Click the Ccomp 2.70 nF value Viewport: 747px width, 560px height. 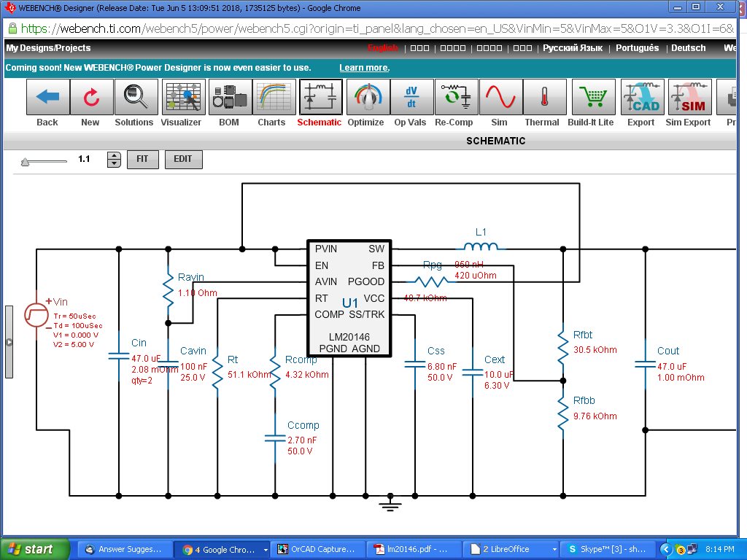[302, 440]
